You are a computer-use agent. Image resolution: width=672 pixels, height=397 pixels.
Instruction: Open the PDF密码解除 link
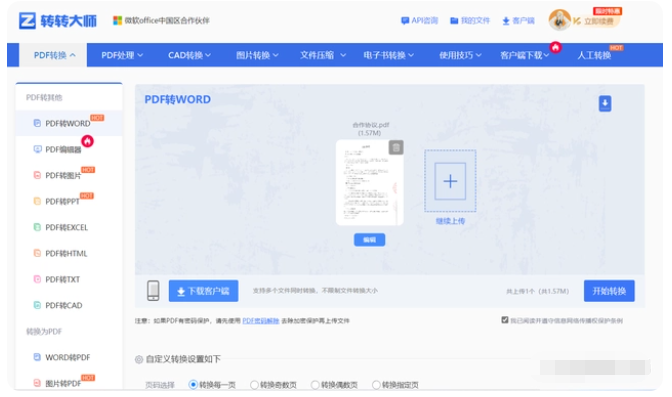click(x=261, y=321)
